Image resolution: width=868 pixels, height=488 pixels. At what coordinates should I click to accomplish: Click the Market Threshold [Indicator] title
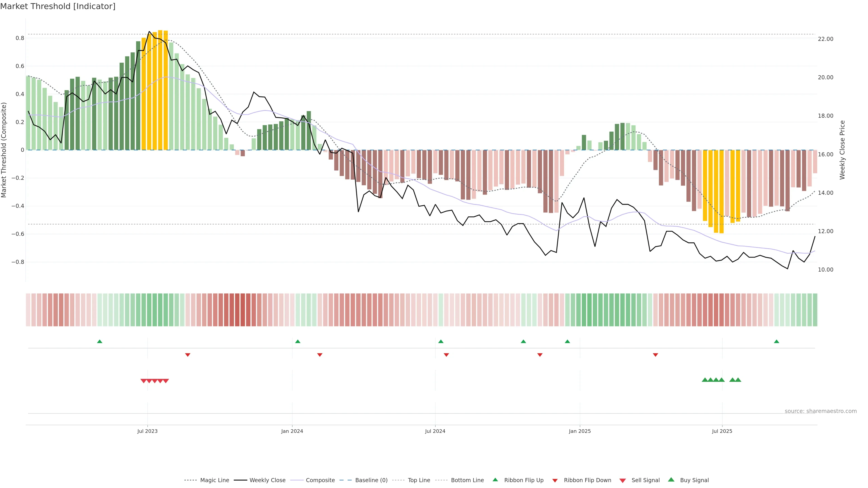[x=58, y=6]
